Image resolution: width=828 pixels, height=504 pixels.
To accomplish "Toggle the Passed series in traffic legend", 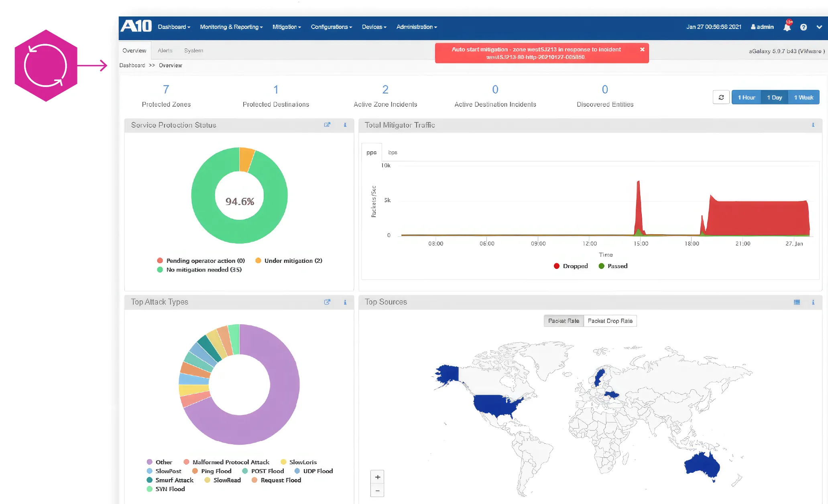I will point(612,266).
